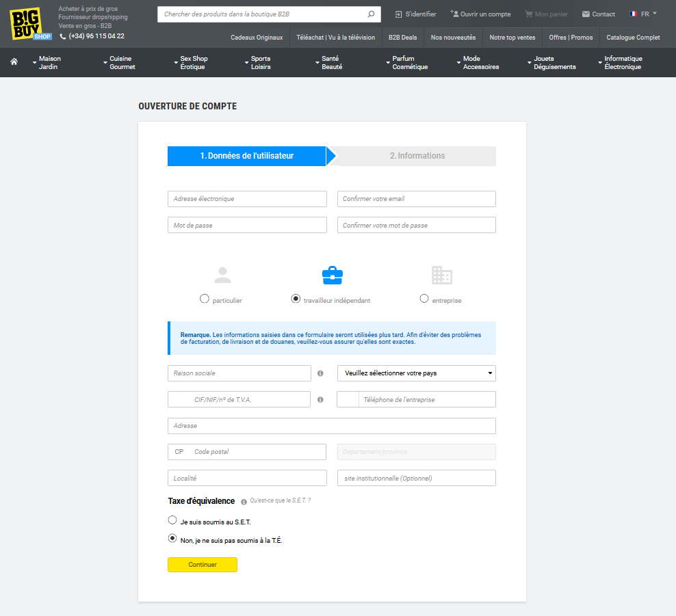
Task: Open Cadeaux Originaux menu item
Action: pyautogui.click(x=257, y=38)
